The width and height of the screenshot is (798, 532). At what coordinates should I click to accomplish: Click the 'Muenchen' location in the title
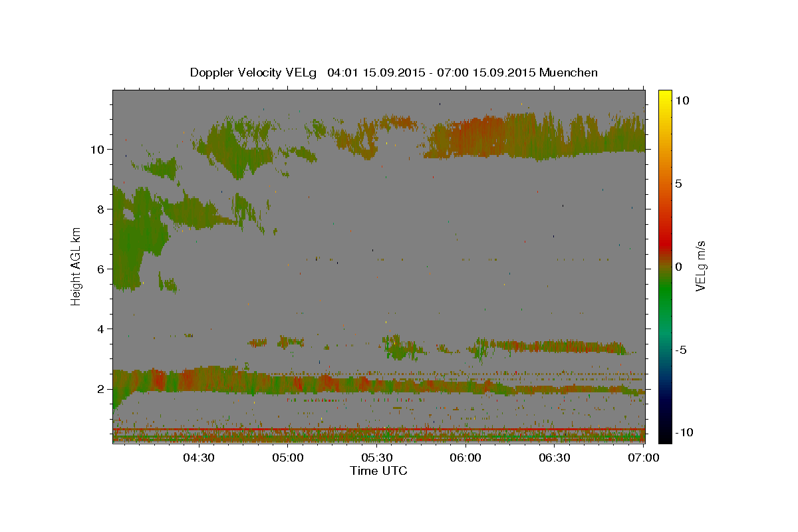569,72
